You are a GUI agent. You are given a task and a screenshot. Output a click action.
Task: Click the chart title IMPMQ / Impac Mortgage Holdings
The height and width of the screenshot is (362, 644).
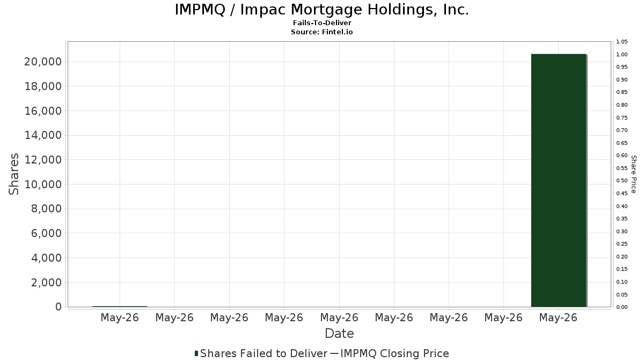click(322, 10)
